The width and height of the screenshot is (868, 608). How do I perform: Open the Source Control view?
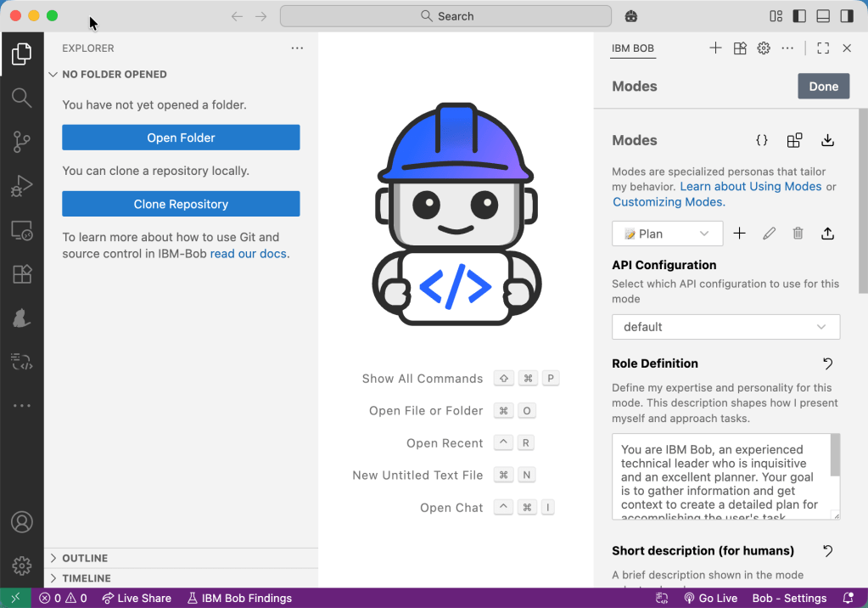pyautogui.click(x=21, y=142)
